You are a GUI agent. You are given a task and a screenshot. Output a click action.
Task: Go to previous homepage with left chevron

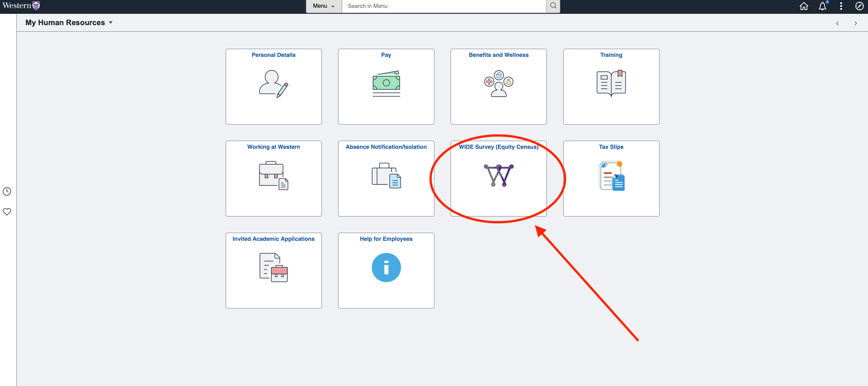point(837,23)
